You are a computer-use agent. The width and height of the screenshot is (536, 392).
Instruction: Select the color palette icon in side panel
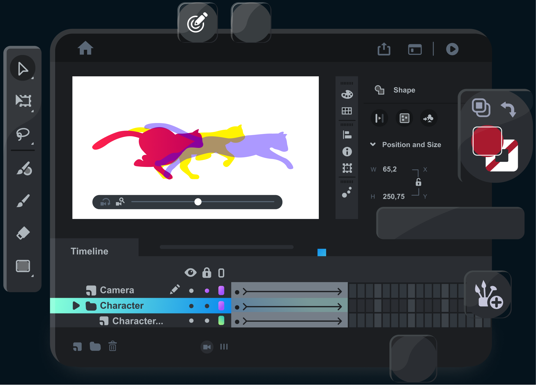[347, 95]
